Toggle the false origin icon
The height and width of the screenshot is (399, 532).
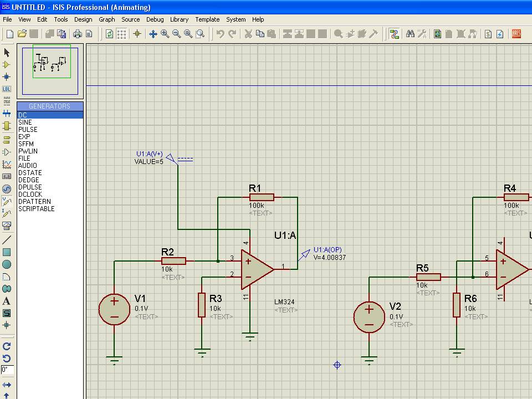137,34
